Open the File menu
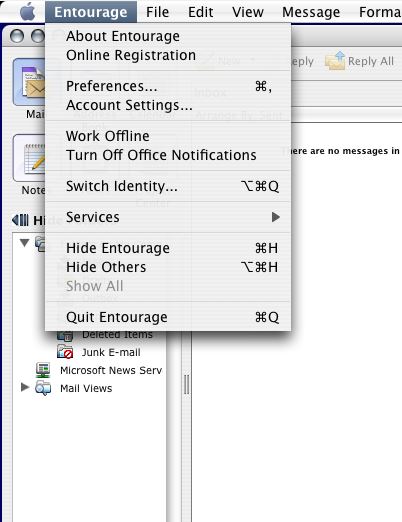The image size is (402, 522). [157, 12]
